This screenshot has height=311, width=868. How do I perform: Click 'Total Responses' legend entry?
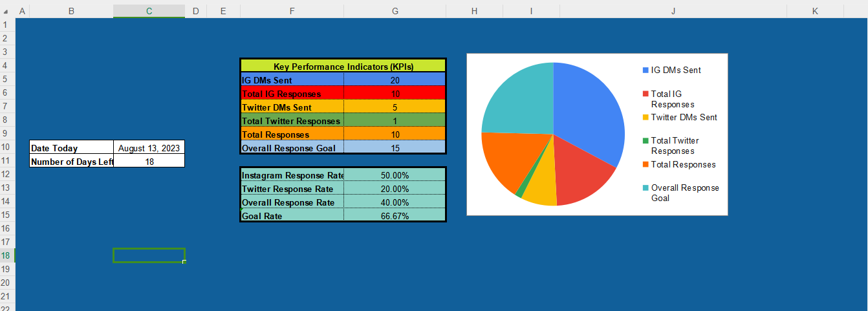[679, 164]
